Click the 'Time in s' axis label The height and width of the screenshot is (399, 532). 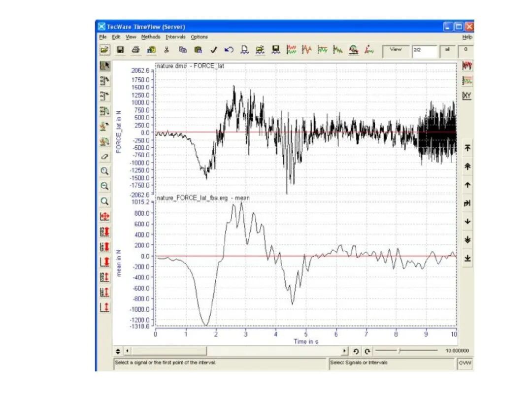point(306,342)
